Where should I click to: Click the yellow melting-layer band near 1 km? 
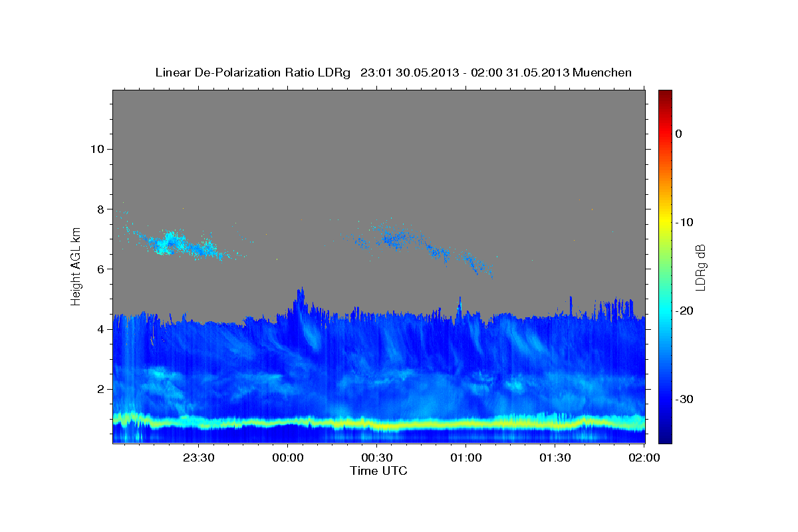[379, 423]
